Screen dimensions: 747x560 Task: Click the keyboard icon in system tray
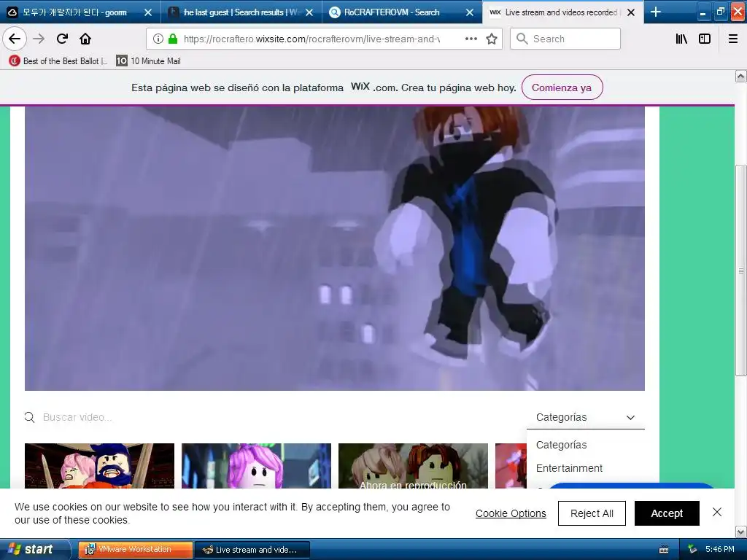(664, 550)
